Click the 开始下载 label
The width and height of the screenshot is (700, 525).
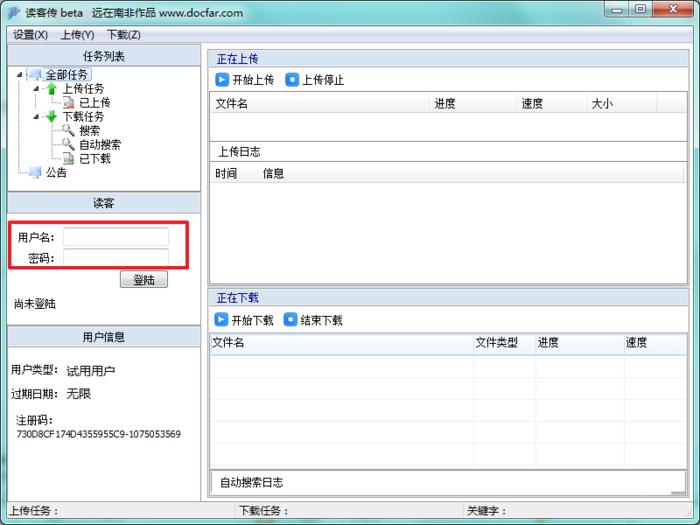click(x=252, y=320)
